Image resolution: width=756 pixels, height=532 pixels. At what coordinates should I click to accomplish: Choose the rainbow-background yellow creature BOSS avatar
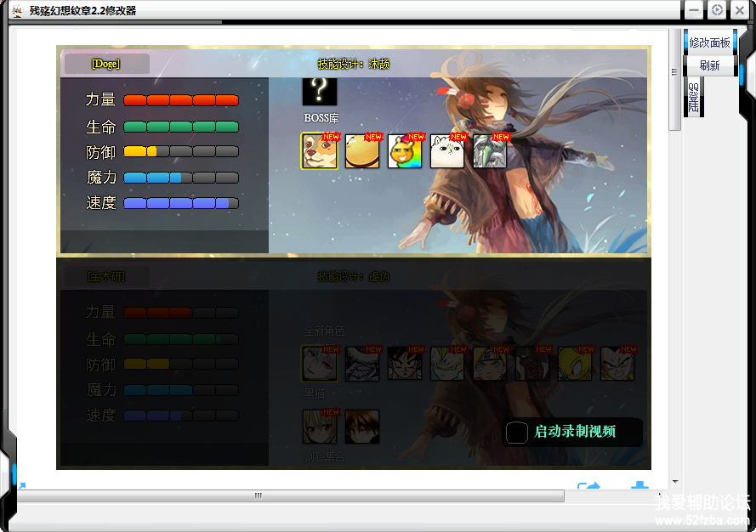pos(405,150)
